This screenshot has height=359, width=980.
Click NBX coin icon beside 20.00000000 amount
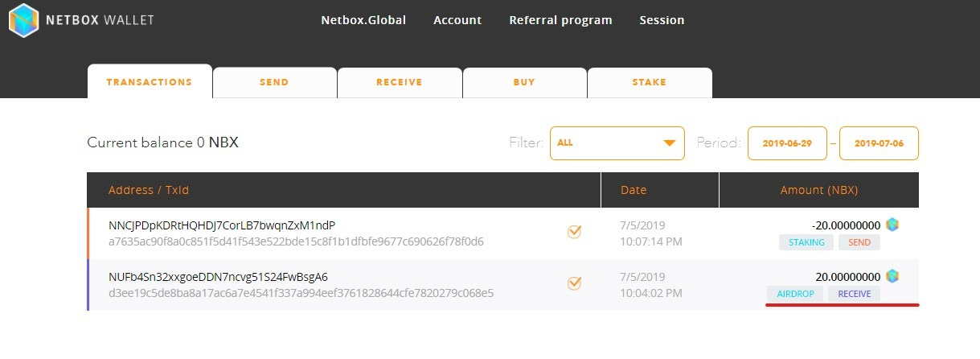click(892, 276)
